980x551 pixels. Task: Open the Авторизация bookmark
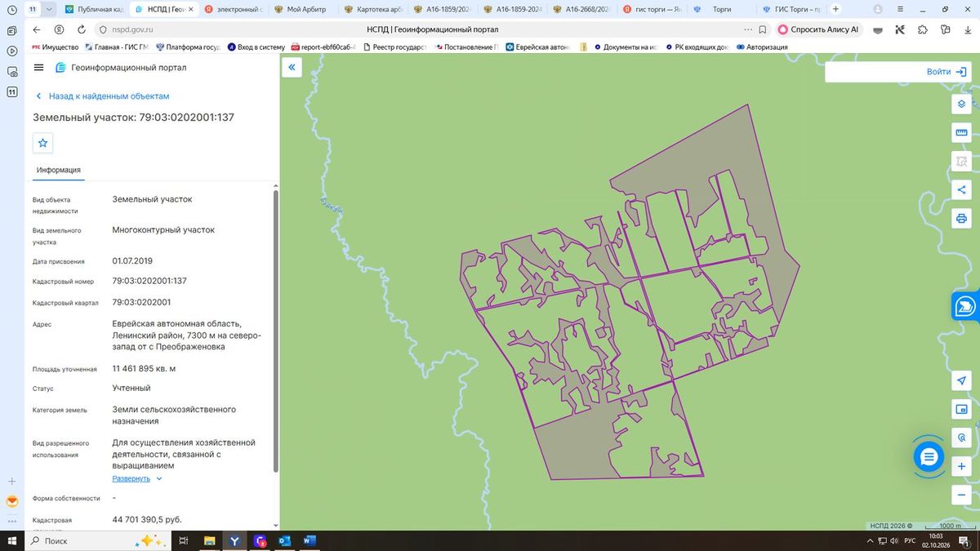761,47
